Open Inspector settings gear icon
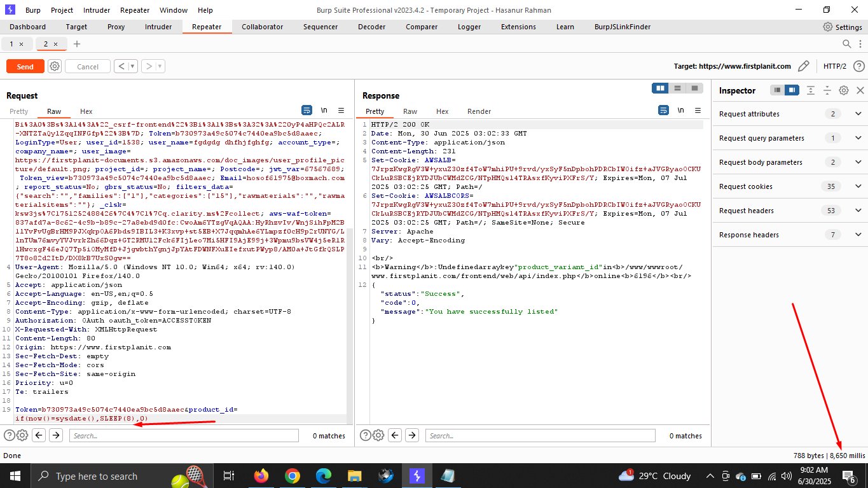 [x=844, y=90]
